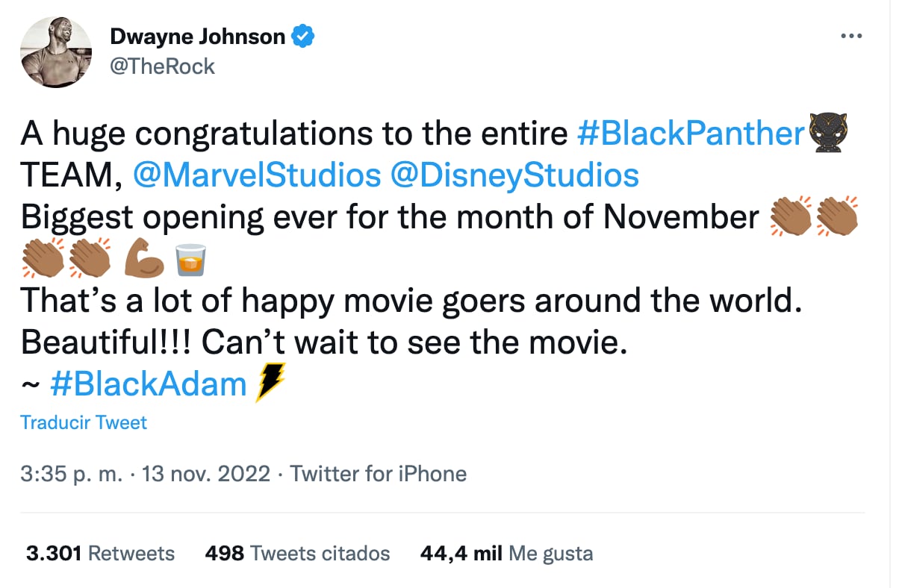This screenshot has height=588, width=899.
Task: Click the Black Panther mask emoji
Action: [829, 134]
